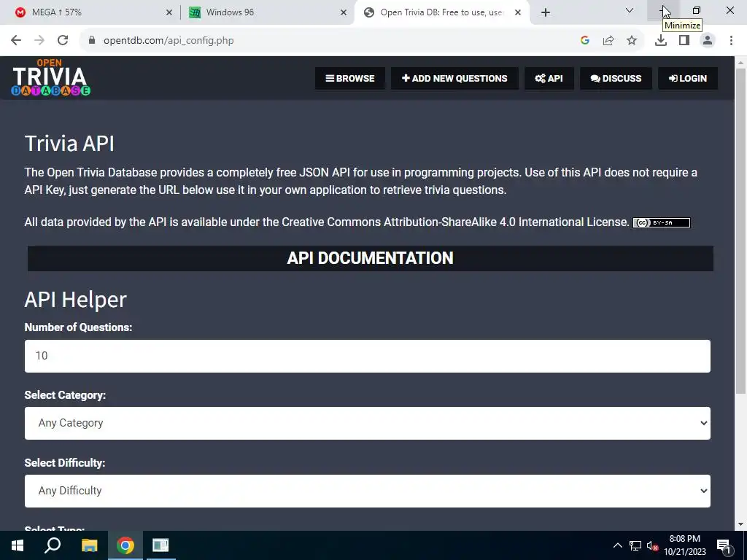Go back with the browser back arrow
The height and width of the screenshot is (560, 747).
[x=16, y=41]
